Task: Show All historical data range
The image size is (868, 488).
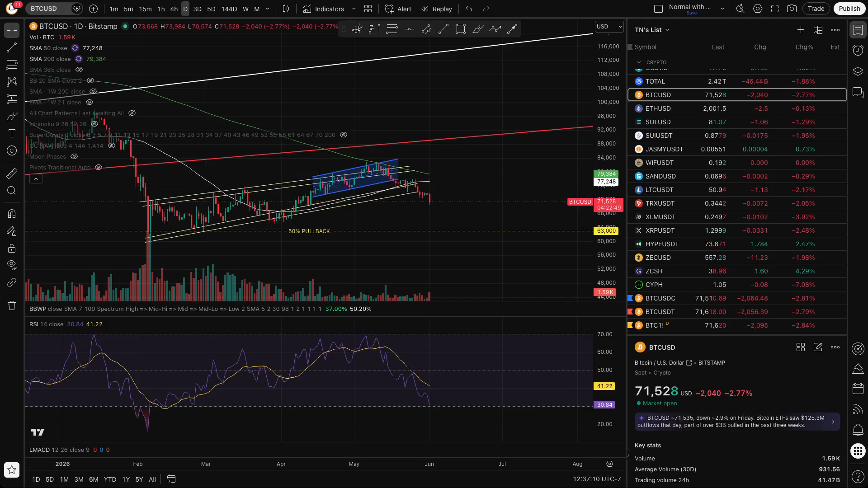Action: pyautogui.click(x=152, y=479)
